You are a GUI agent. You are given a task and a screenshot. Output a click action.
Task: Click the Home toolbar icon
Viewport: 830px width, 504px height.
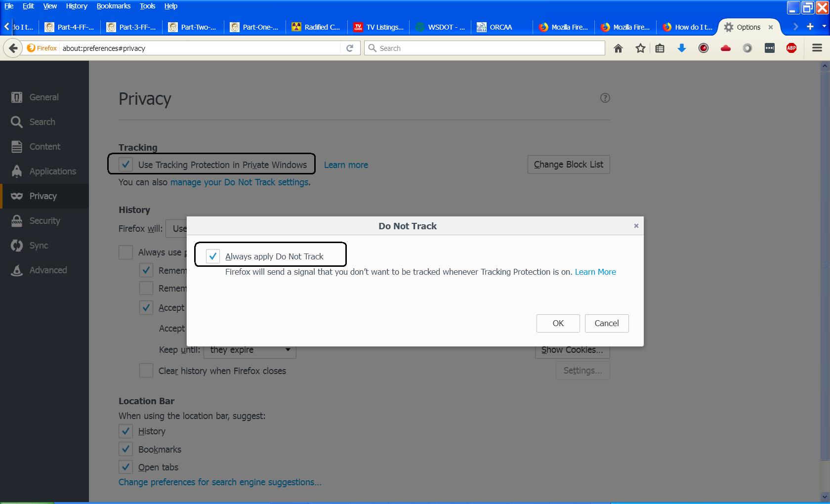[618, 48]
